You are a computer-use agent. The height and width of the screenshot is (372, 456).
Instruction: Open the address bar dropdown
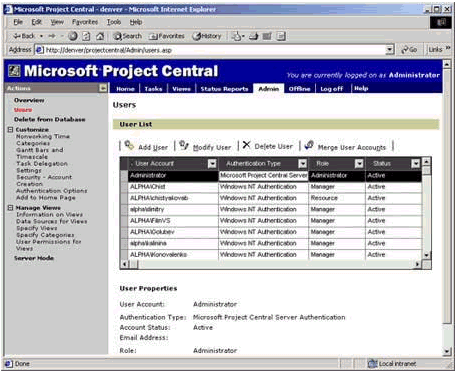click(x=390, y=50)
